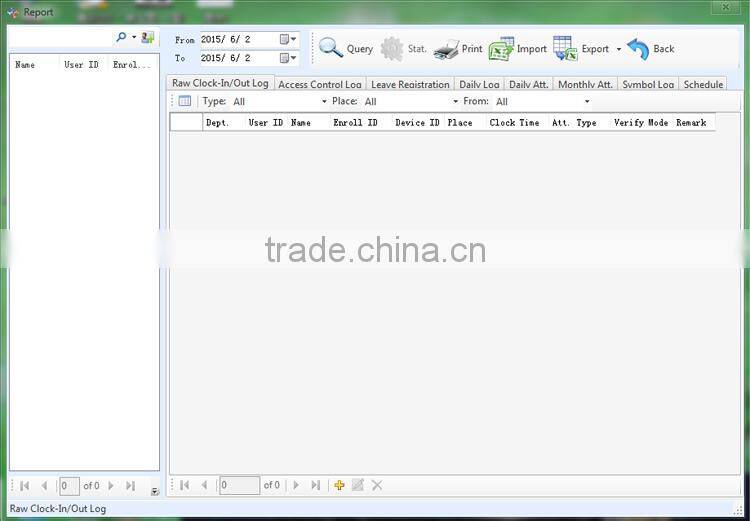Viewport: 750px width, 521px height.
Task: Switch to the Access Control Log tab
Action: pyautogui.click(x=319, y=85)
